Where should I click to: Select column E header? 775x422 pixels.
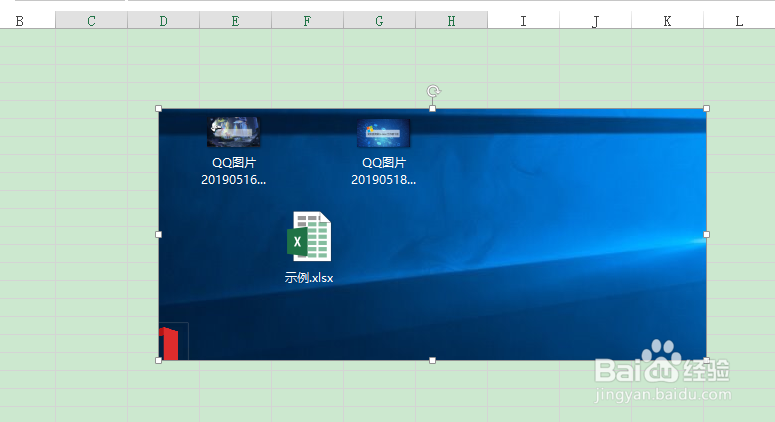235,21
